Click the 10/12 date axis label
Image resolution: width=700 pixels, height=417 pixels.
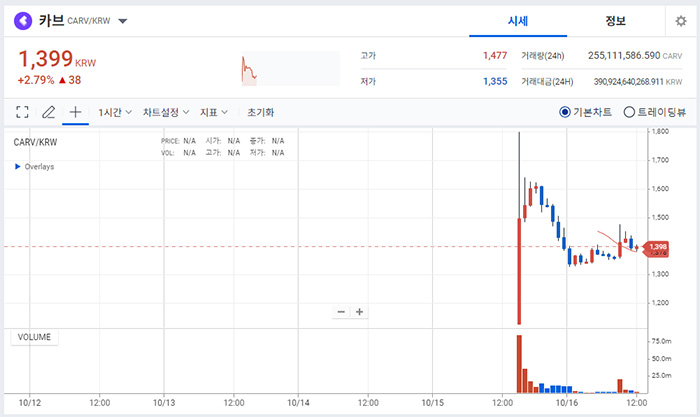tap(29, 403)
